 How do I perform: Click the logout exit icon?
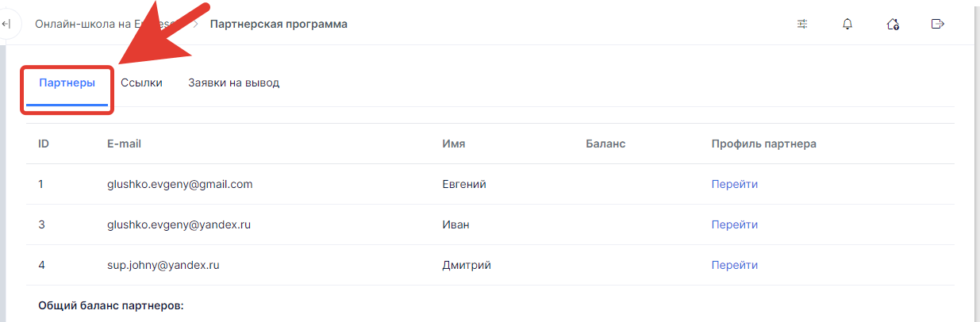point(937,24)
